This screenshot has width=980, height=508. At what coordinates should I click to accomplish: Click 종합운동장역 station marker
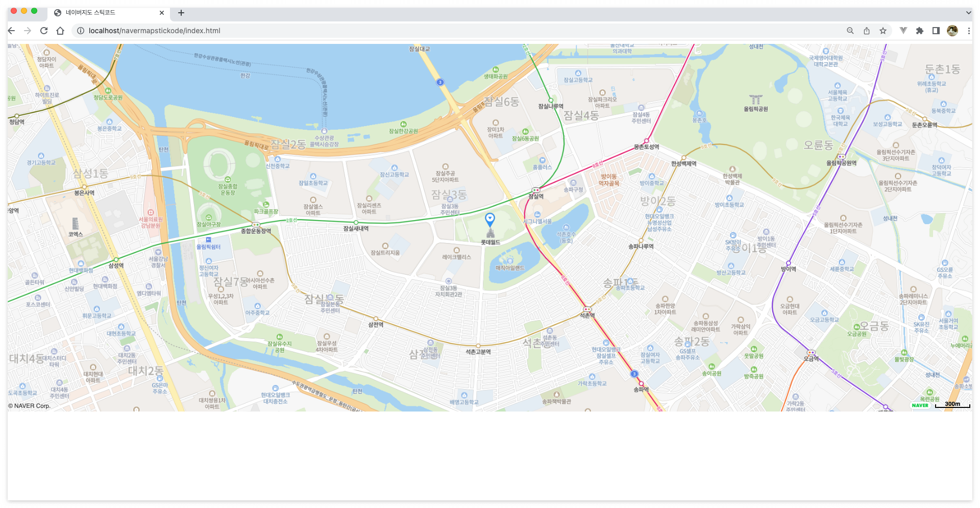[256, 225]
